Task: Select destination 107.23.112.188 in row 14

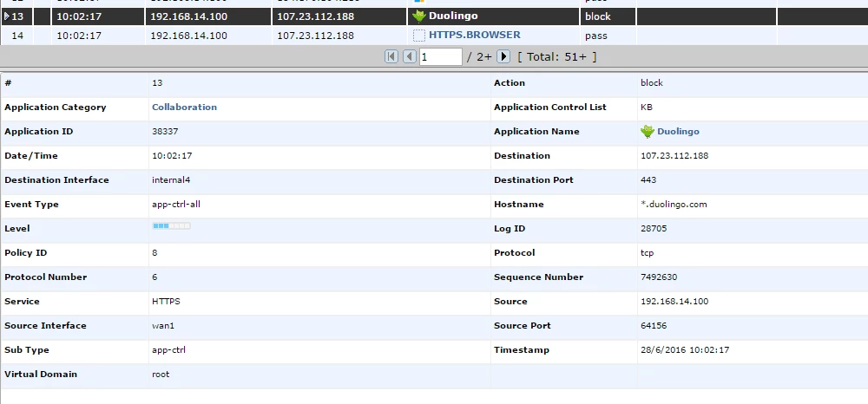Action: pyautogui.click(x=316, y=36)
